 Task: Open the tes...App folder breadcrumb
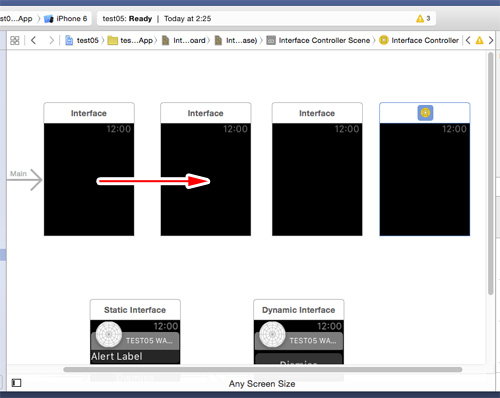(x=130, y=40)
